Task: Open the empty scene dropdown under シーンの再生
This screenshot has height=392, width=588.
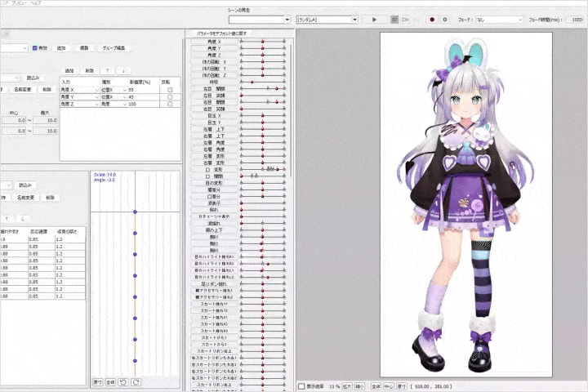Action: pyautogui.click(x=260, y=20)
